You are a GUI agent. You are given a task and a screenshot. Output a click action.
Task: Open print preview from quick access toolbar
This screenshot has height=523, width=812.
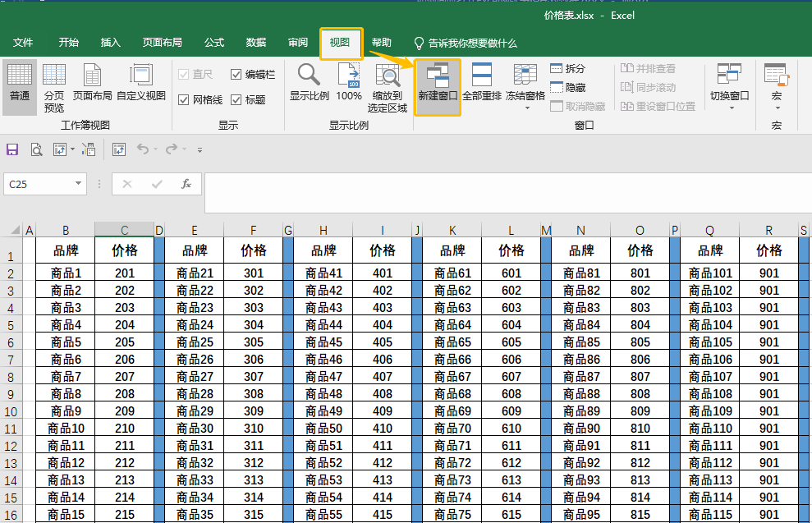(x=36, y=149)
